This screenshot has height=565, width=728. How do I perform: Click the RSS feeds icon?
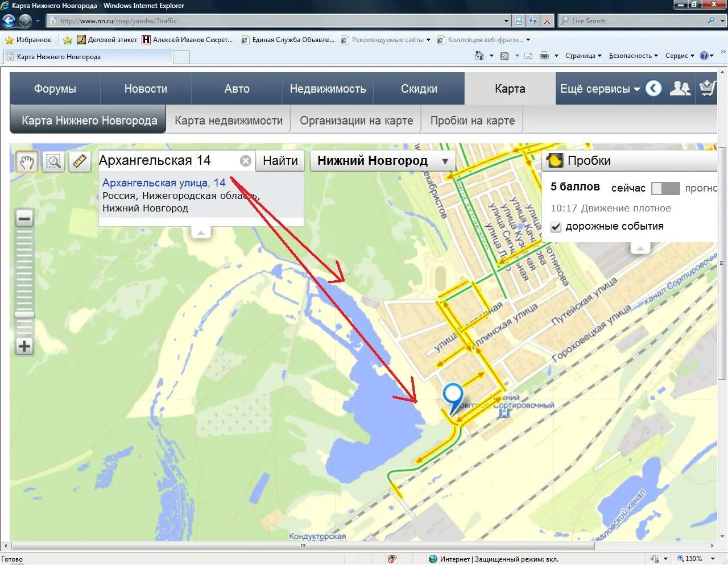[x=504, y=56]
